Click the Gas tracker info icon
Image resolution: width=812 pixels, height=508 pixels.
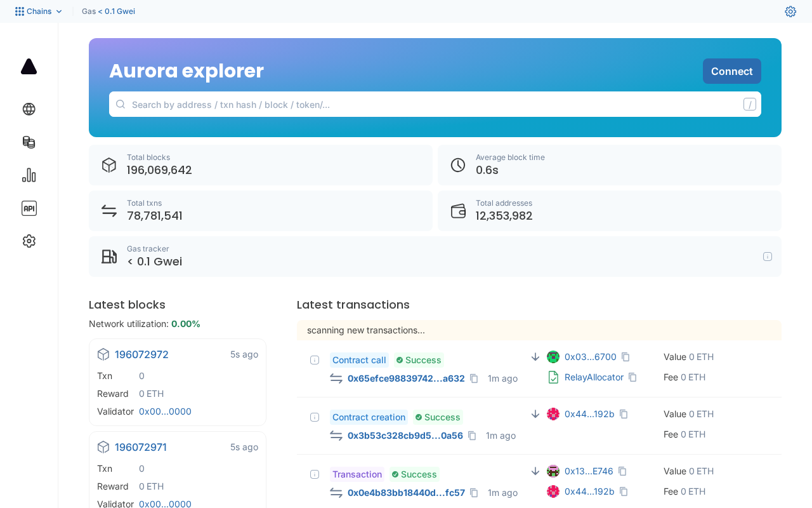click(x=768, y=257)
